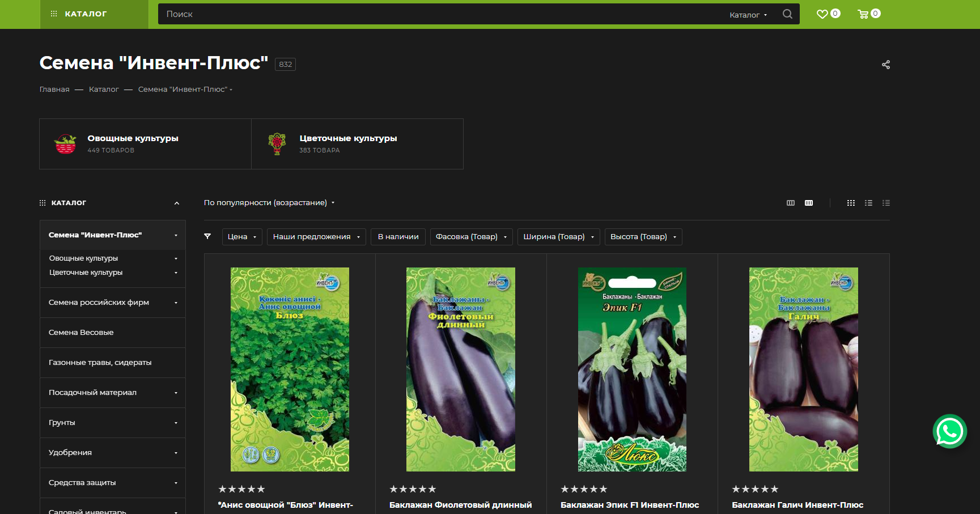Switch to compact table view icon
Screen dimensions: 980x514
coord(886,203)
